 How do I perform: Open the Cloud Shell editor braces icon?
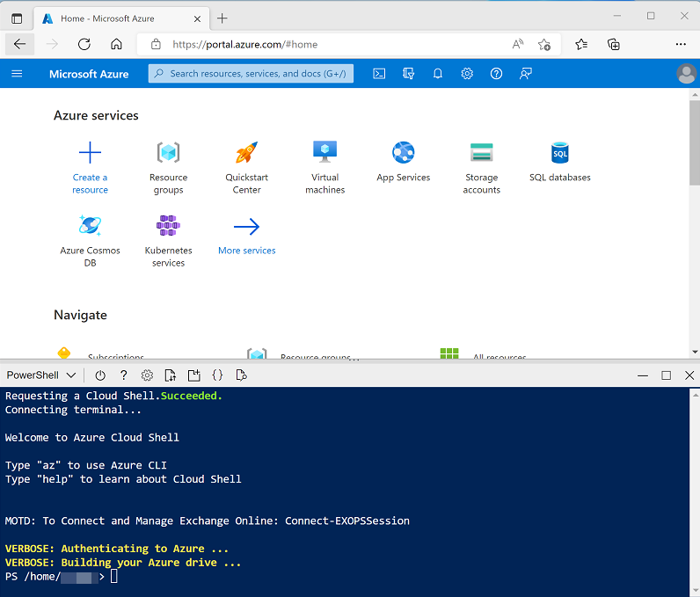217,375
